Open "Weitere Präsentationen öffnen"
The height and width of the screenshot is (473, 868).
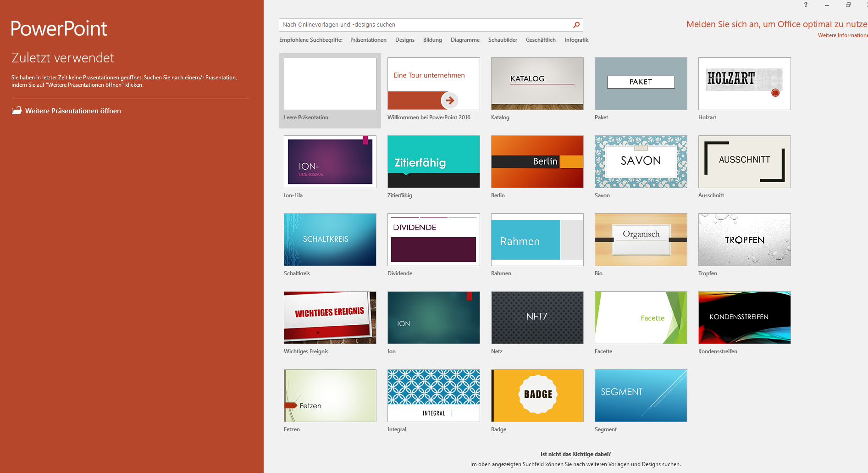pos(73,111)
